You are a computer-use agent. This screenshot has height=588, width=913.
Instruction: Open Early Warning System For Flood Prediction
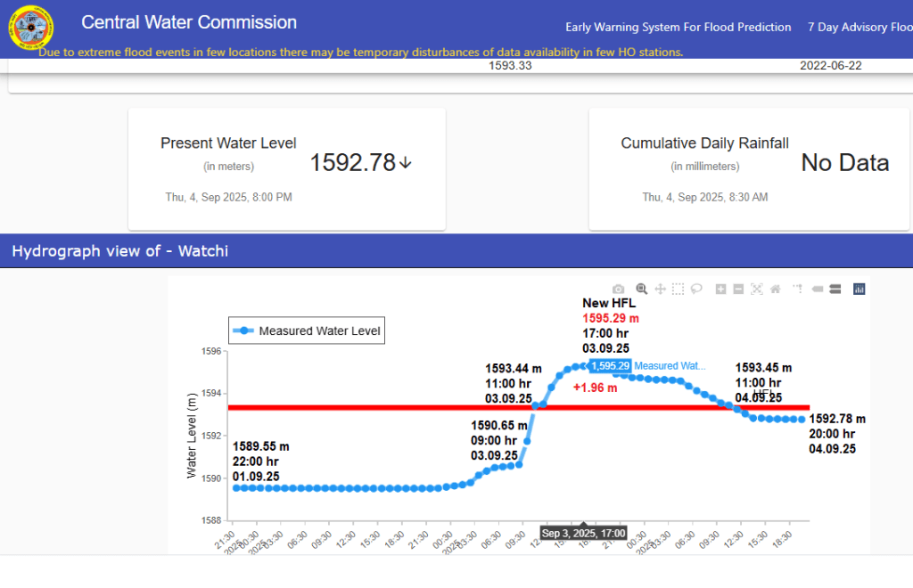[x=678, y=27]
